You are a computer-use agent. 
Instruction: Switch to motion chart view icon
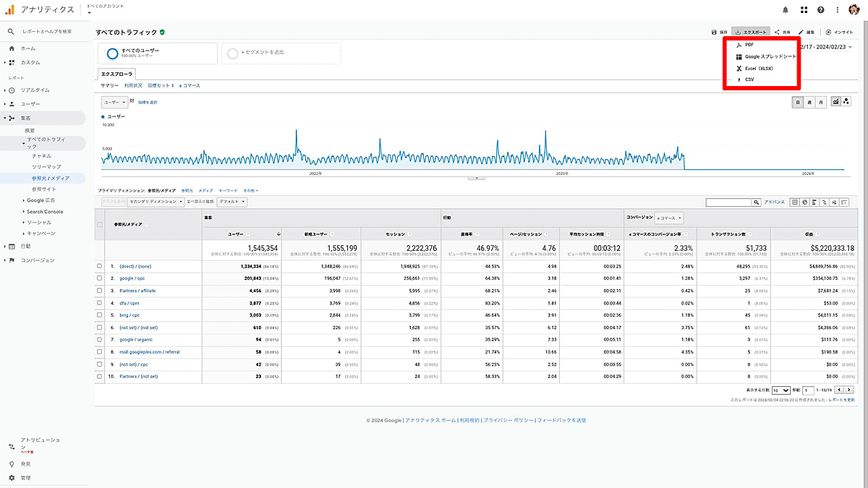click(x=846, y=102)
